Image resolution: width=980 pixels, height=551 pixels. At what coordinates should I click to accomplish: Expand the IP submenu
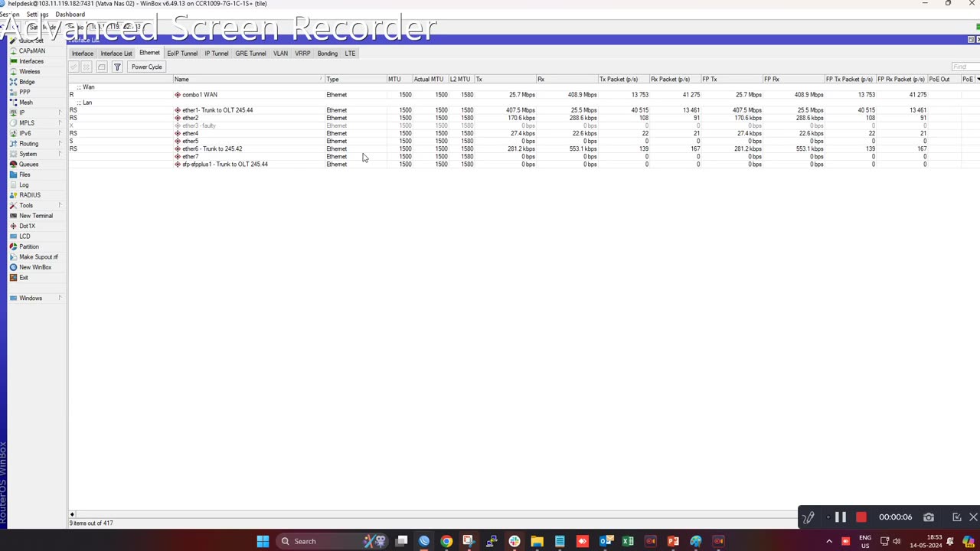60,112
